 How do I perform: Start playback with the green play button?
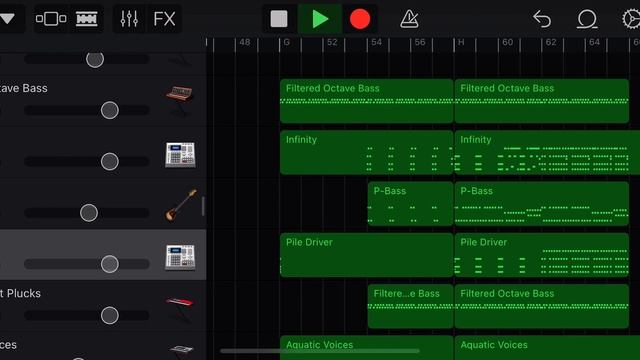coord(320,19)
